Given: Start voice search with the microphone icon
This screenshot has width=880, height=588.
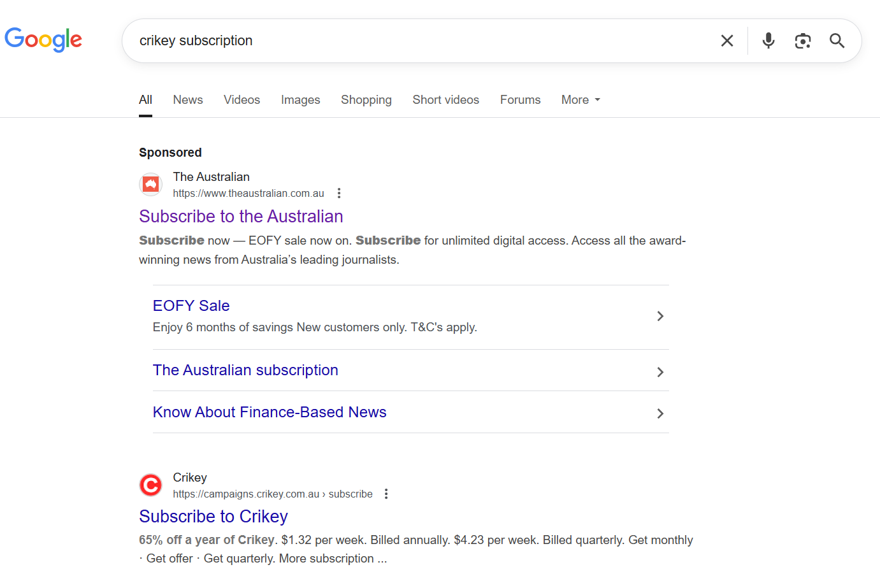Looking at the screenshot, I should coord(768,41).
